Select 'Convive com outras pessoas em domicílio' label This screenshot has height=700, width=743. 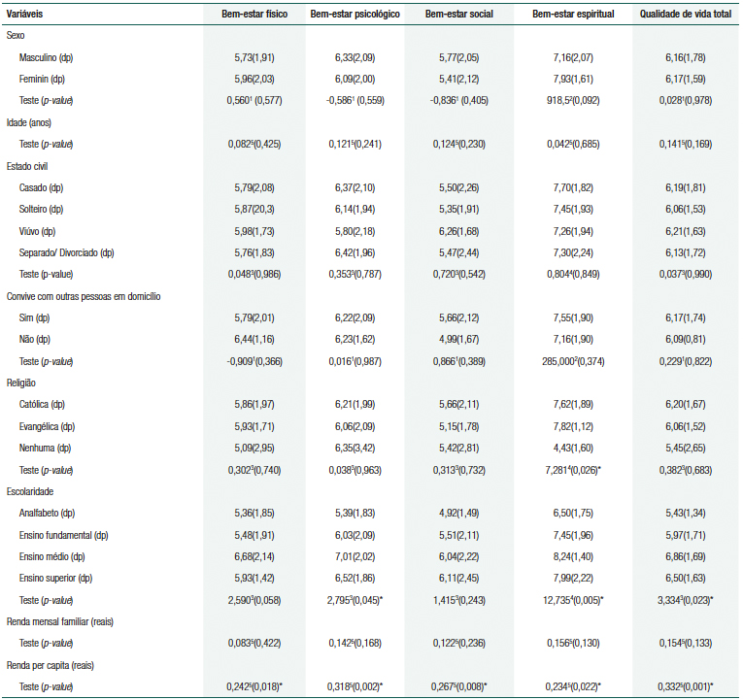(x=82, y=296)
